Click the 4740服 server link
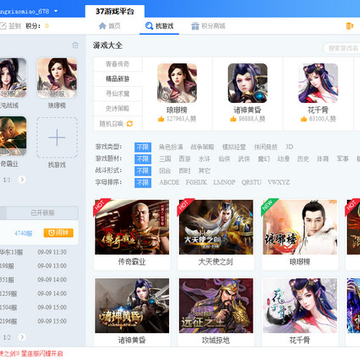 [23, 233]
